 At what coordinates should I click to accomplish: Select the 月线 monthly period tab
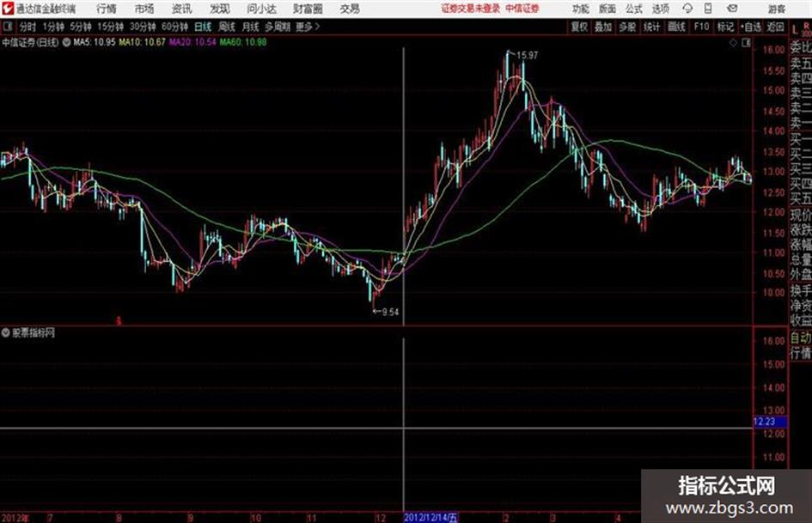point(251,27)
